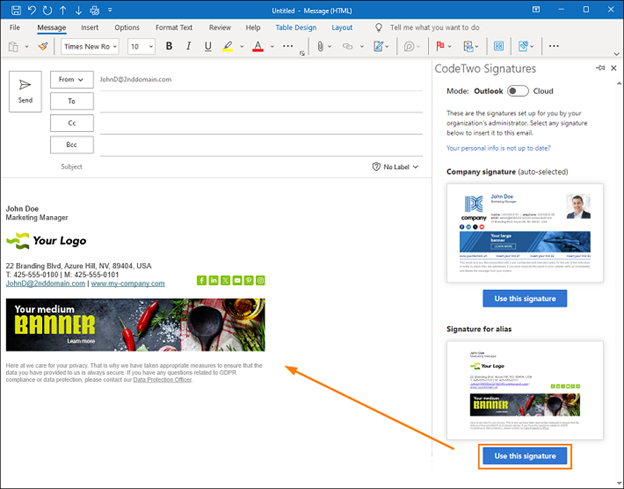Image resolution: width=624 pixels, height=489 pixels.
Task: Click the Save icon in title bar
Action: [x=16, y=10]
